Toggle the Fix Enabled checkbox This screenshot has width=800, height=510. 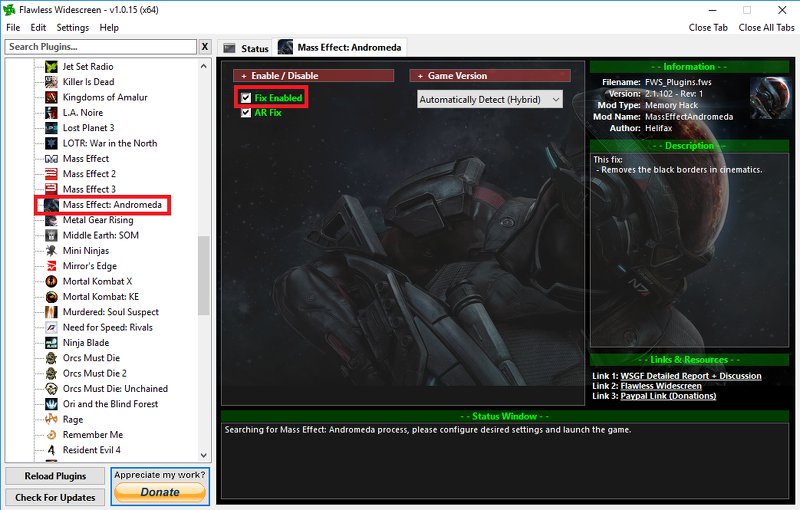tap(246, 98)
